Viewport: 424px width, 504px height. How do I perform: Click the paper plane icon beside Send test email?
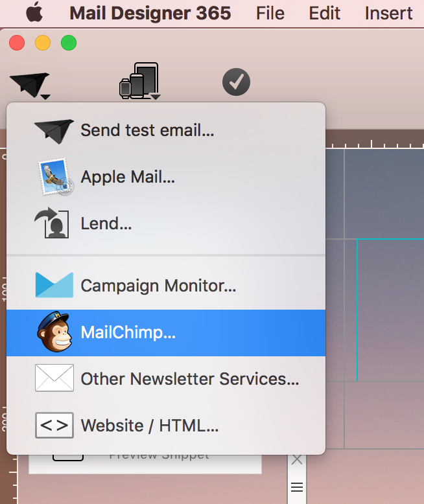click(54, 131)
